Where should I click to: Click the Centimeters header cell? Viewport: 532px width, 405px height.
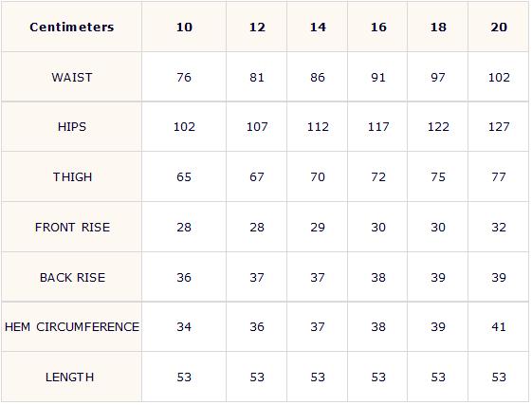pyautogui.click(x=71, y=28)
